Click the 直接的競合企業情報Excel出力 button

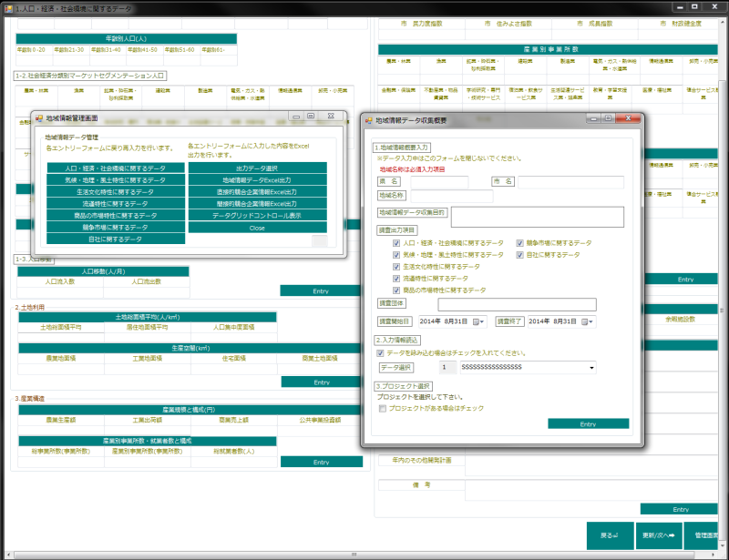258,192
